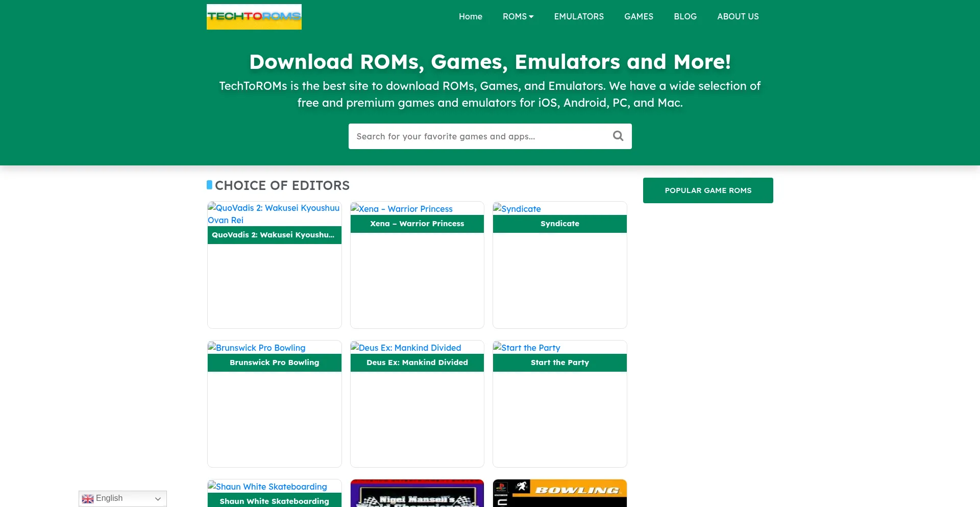980x507 pixels.
Task: Open the QuoVadis 2 game title link
Action: [x=274, y=235]
